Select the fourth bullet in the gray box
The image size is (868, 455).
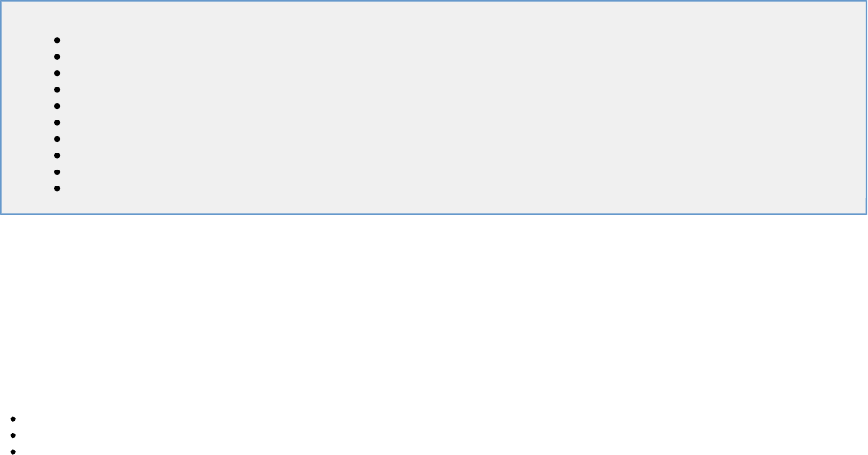(x=57, y=90)
